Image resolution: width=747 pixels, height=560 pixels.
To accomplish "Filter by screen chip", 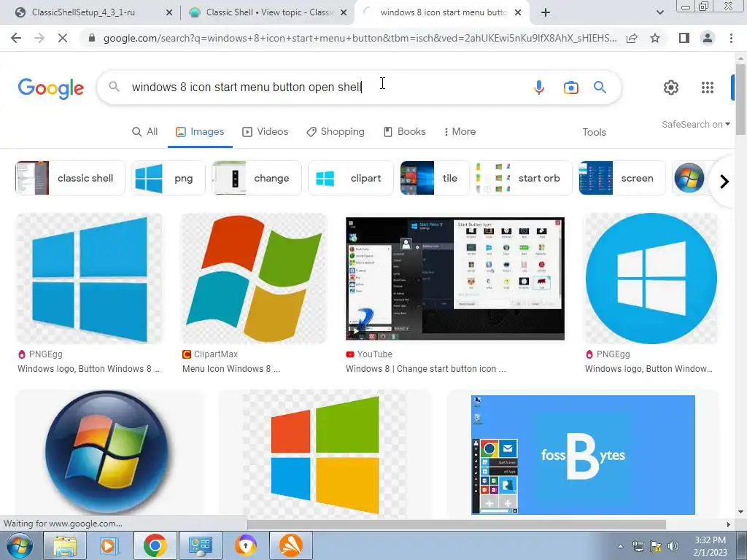I will click(622, 178).
